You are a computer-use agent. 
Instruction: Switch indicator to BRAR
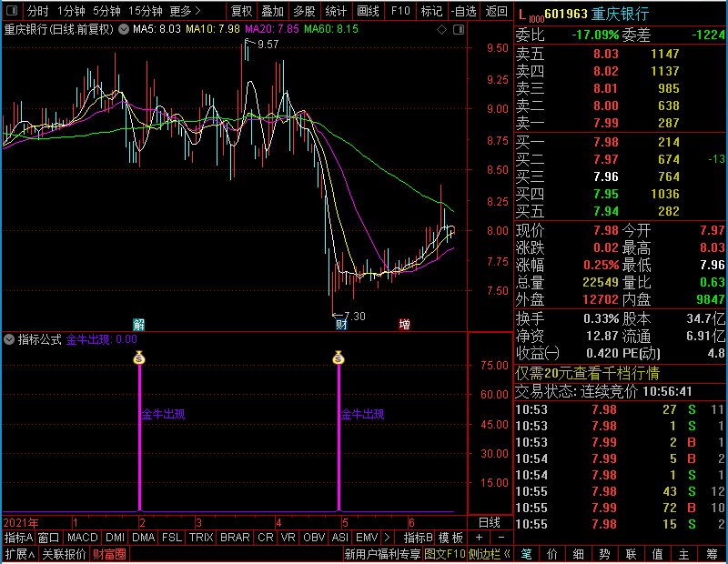tap(235, 538)
